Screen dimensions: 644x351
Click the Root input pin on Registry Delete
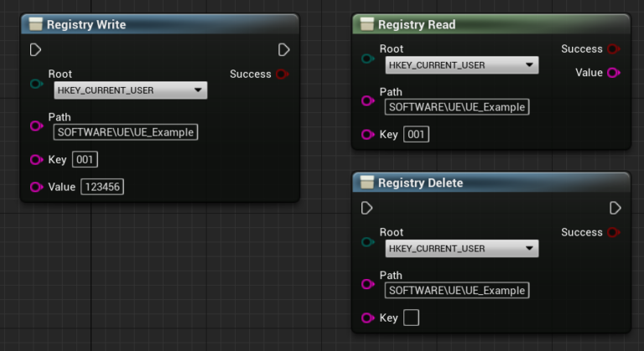367,242
